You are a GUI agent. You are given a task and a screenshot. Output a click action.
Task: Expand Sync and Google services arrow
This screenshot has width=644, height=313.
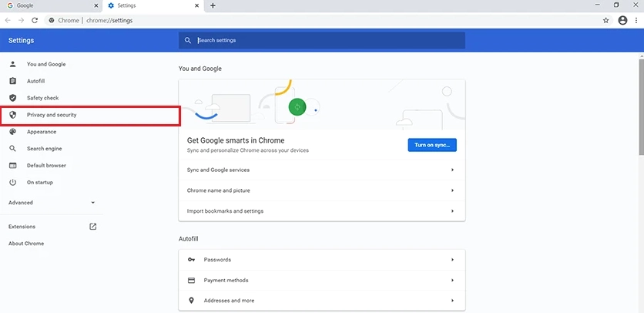[452, 170]
